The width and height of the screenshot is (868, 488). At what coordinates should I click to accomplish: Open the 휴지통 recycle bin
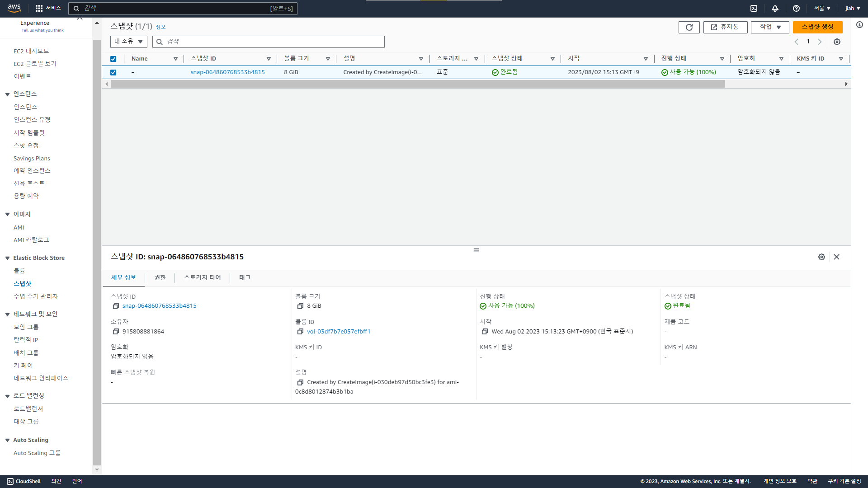tap(725, 27)
